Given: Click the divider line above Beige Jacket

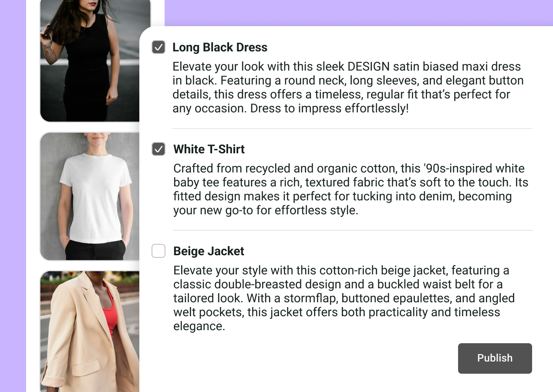Looking at the screenshot, I should [x=353, y=230].
